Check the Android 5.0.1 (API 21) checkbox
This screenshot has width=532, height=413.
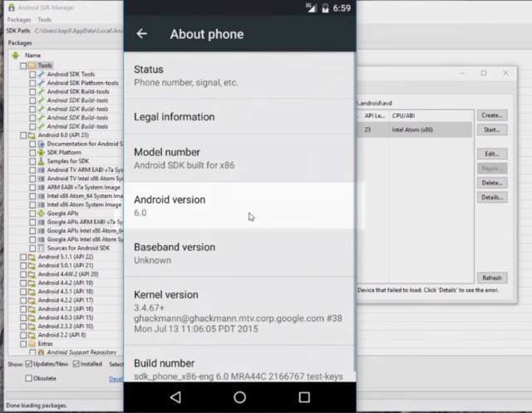pos(23,266)
